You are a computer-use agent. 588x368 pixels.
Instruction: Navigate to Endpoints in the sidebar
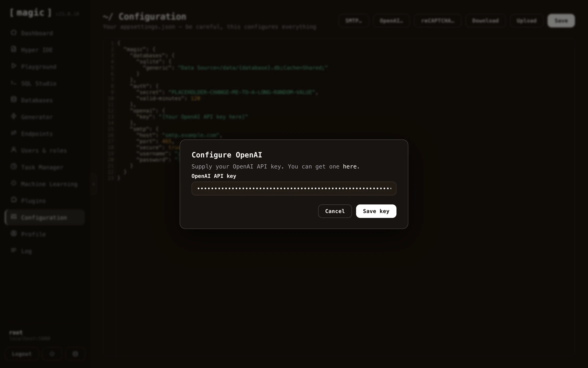pyautogui.click(x=45, y=134)
